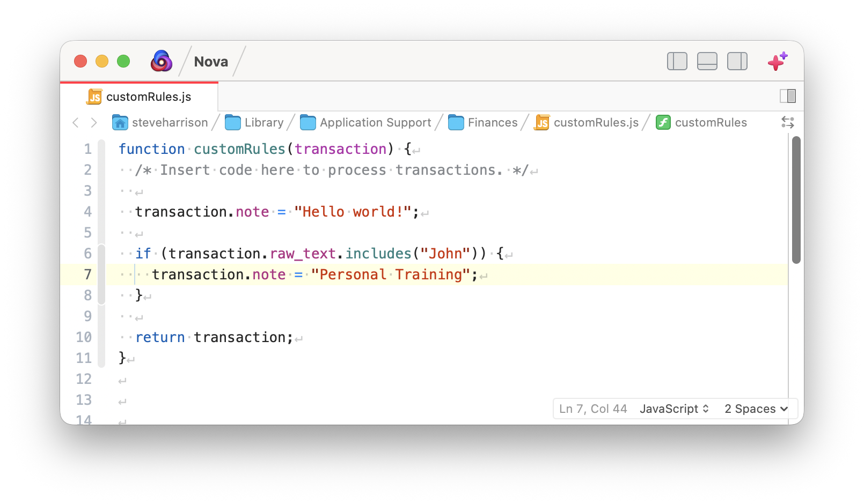The image size is (864, 504).
Task: Click the pink sparkle assistant icon
Action: tap(777, 62)
